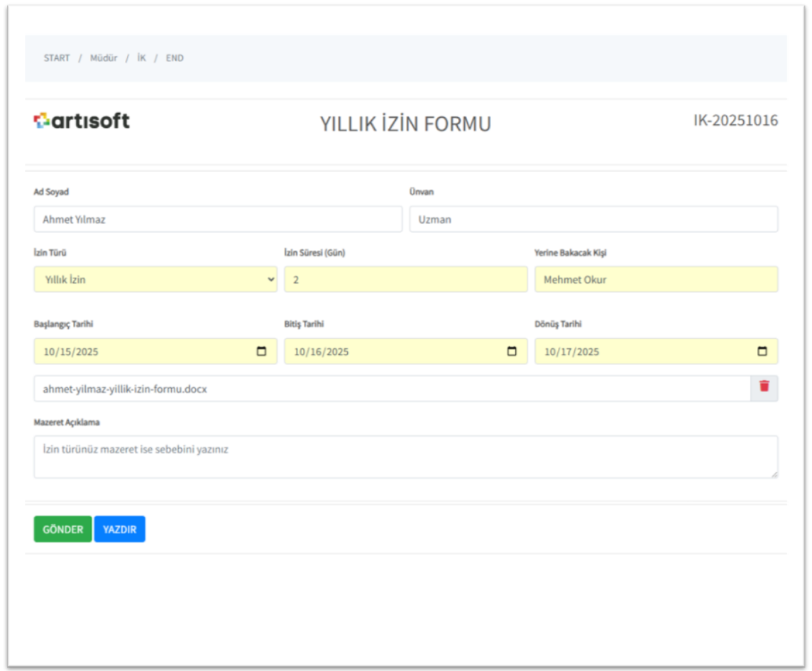Image resolution: width=812 pixels, height=671 pixels.
Task: Click the İzin Süresi (Gün) field
Action: coord(405,280)
